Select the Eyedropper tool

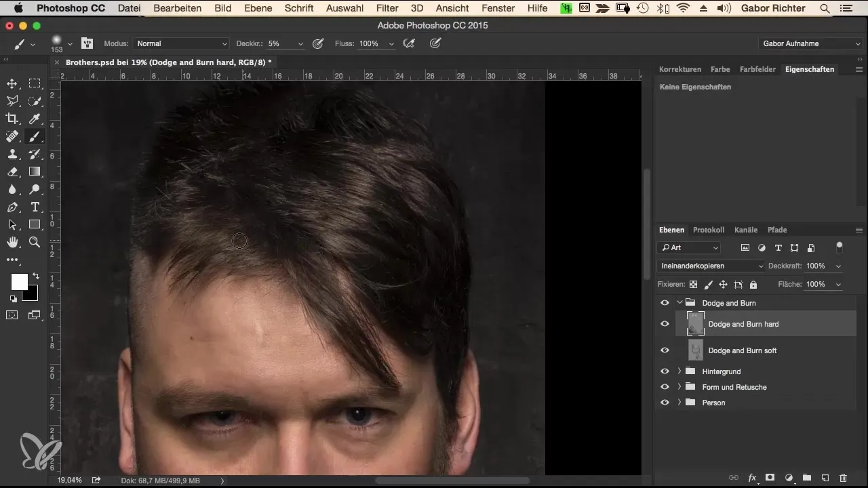coord(35,119)
